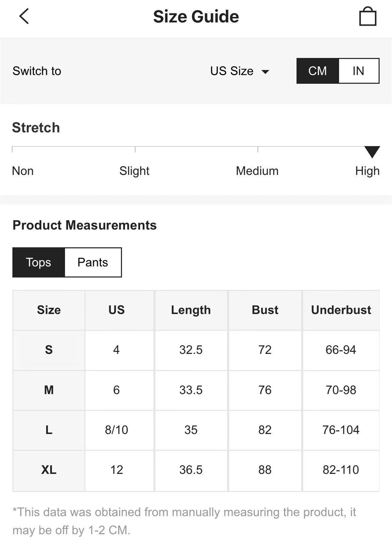Screen dimensions: 392x552
Task: Click the dropdown arrow beside US Size
Action: click(x=265, y=72)
